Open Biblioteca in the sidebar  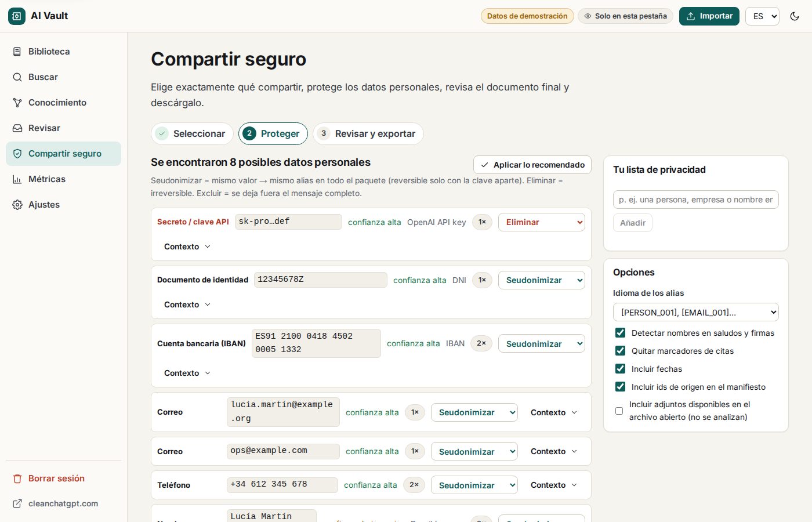coord(64,52)
